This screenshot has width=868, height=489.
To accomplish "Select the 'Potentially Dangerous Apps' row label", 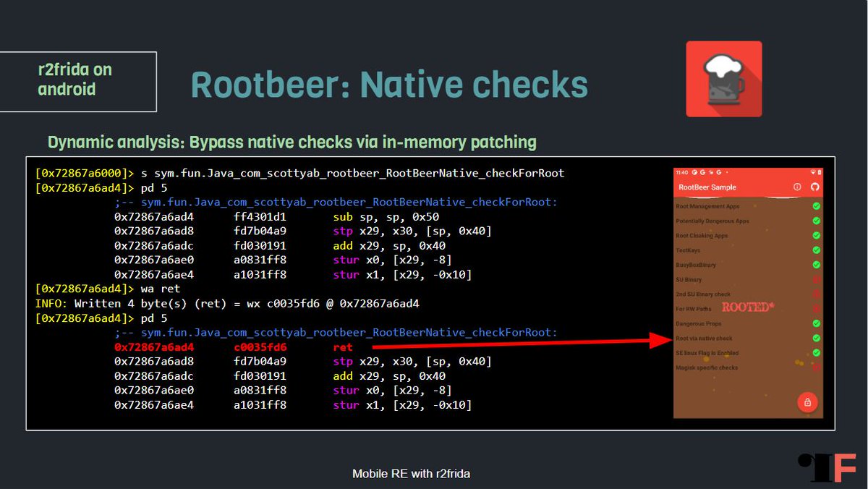I will (x=712, y=221).
